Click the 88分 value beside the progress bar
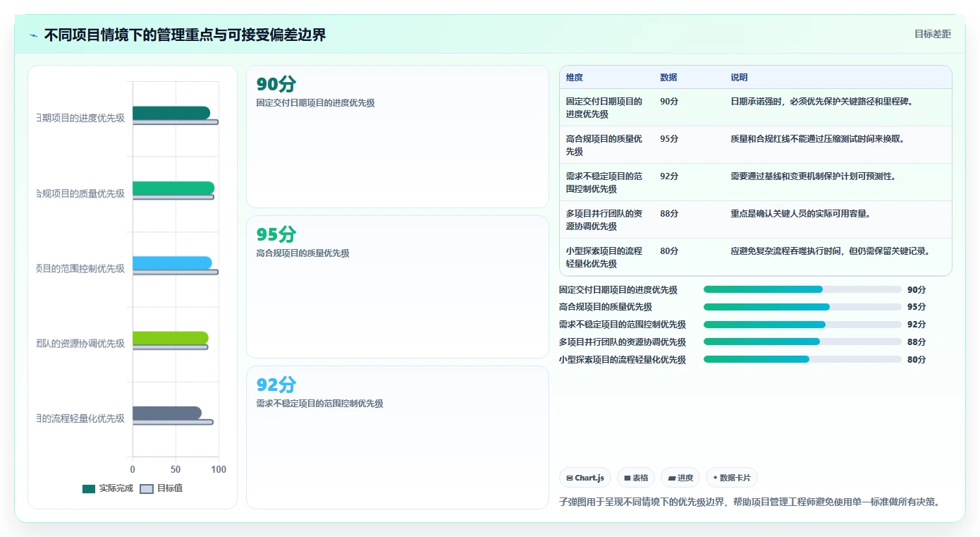 tap(917, 342)
